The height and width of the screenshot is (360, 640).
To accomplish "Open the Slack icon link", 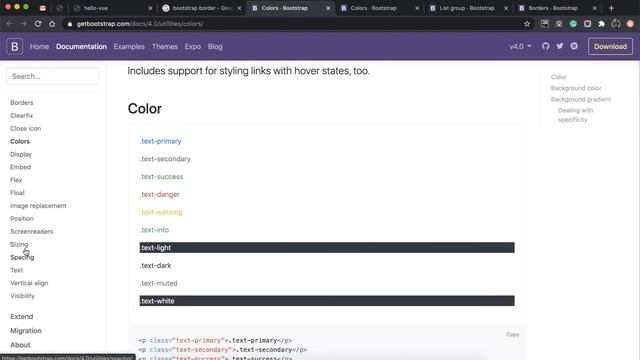I will click(x=574, y=47).
